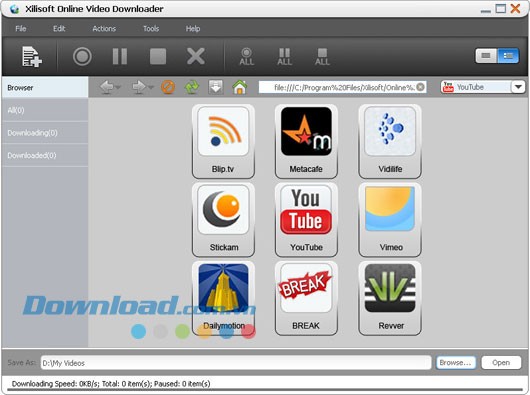The height and width of the screenshot is (395, 530).
Task: Select the Browser tab in the sidebar
Action: coord(45,88)
